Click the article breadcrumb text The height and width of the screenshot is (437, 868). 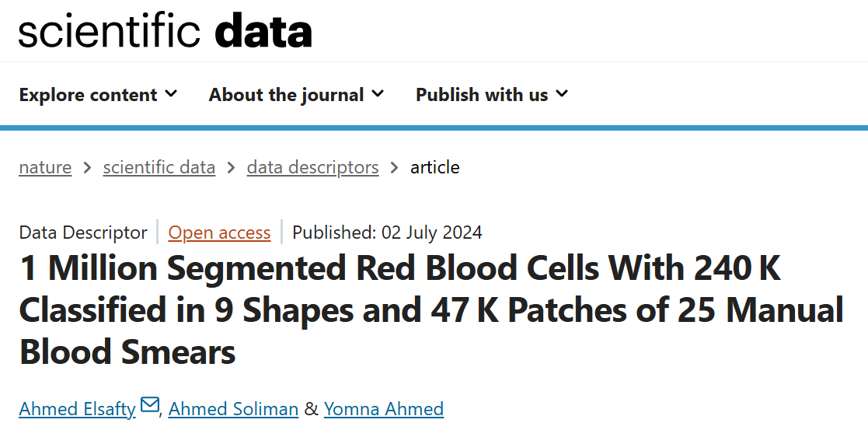435,167
